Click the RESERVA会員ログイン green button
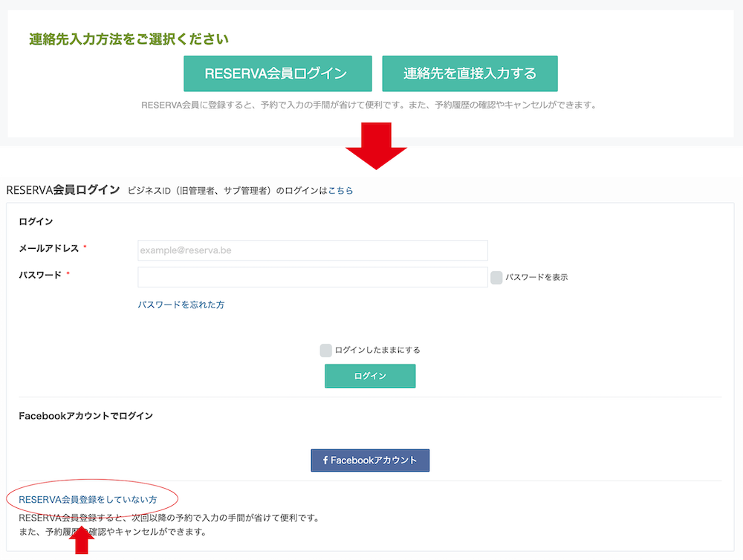Screen dimensions: 743x560 278,74
